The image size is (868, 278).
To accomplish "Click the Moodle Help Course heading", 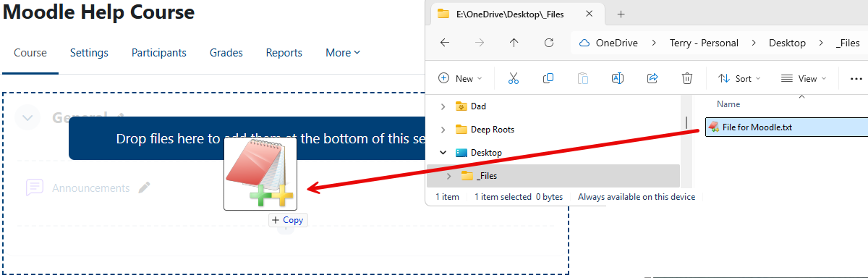I will (99, 12).
